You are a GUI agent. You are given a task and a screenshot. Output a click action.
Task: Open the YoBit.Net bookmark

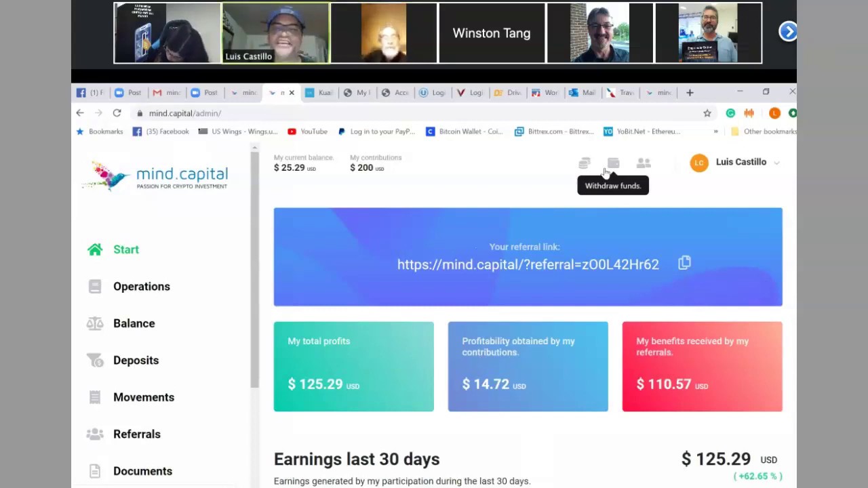point(642,131)
